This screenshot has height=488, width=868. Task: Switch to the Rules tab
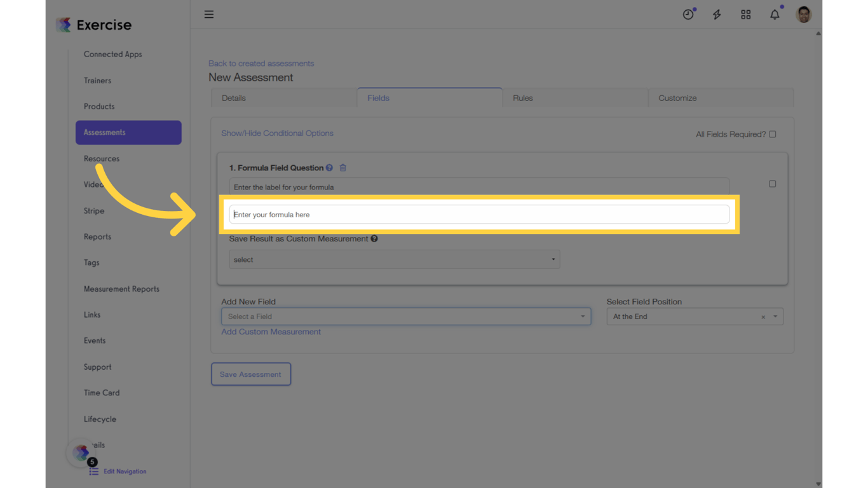(x=522, y=98)
